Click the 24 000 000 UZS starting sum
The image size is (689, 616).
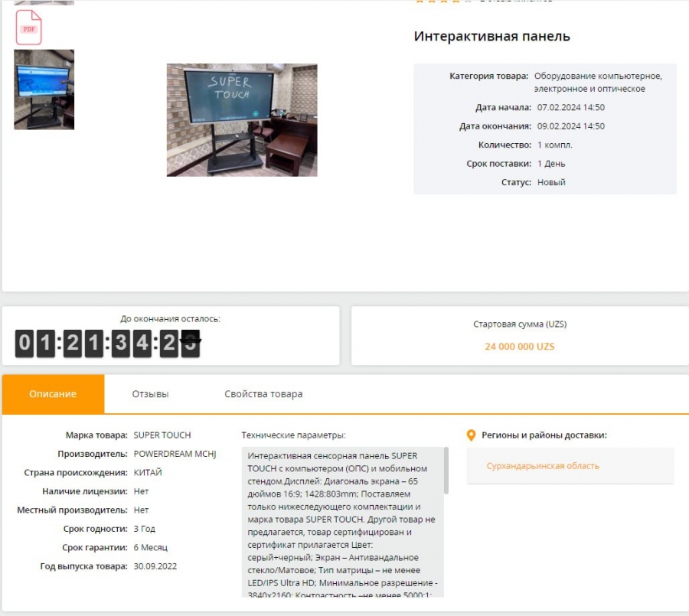(520, 346)
